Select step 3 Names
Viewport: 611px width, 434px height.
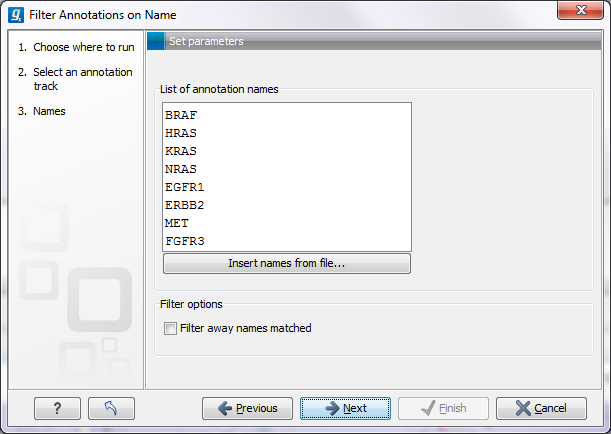coord(42,111)
